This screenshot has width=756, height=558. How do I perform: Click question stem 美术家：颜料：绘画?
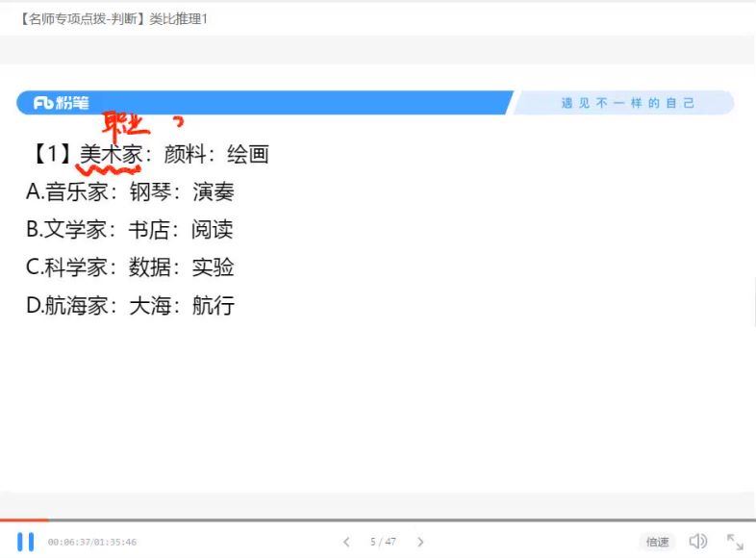[174, 154]
